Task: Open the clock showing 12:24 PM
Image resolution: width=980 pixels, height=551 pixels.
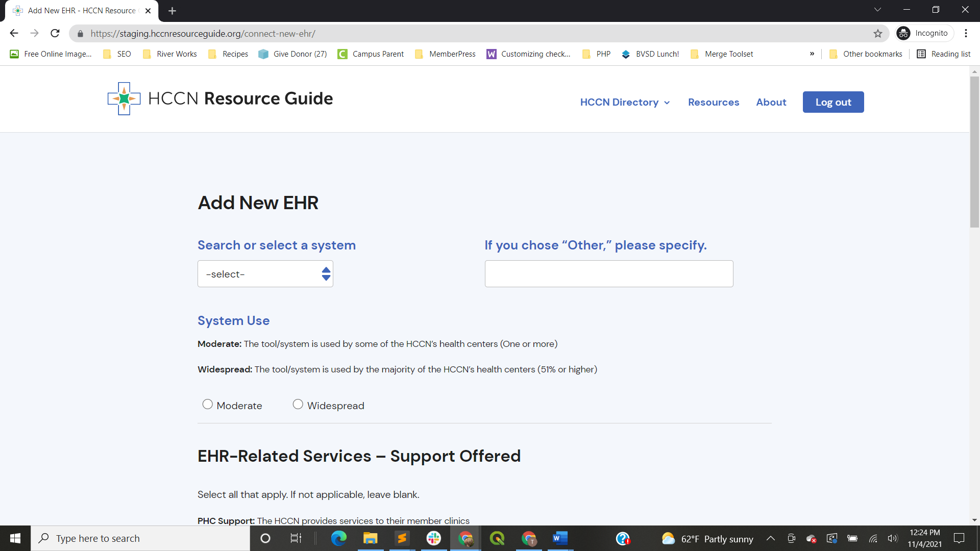Action: point(924,538)
